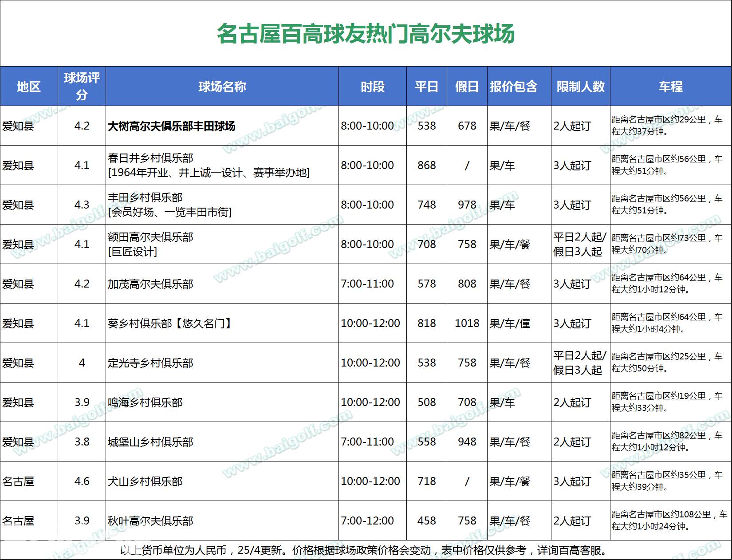Click the 假日 price column header
Screen dimensions: 732x560
pyautogui.click(x=467, y=87)
